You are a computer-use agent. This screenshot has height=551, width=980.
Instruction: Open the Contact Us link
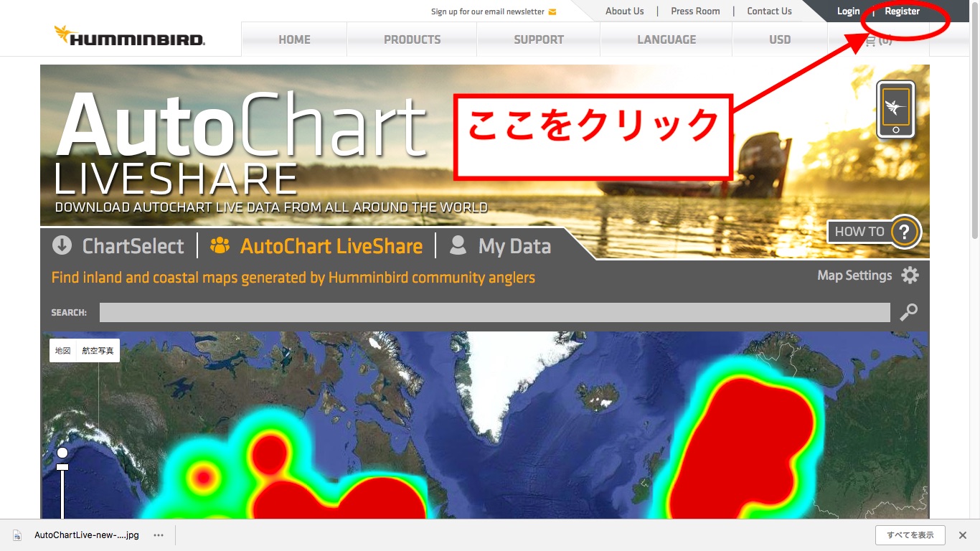tap(769, 11)
